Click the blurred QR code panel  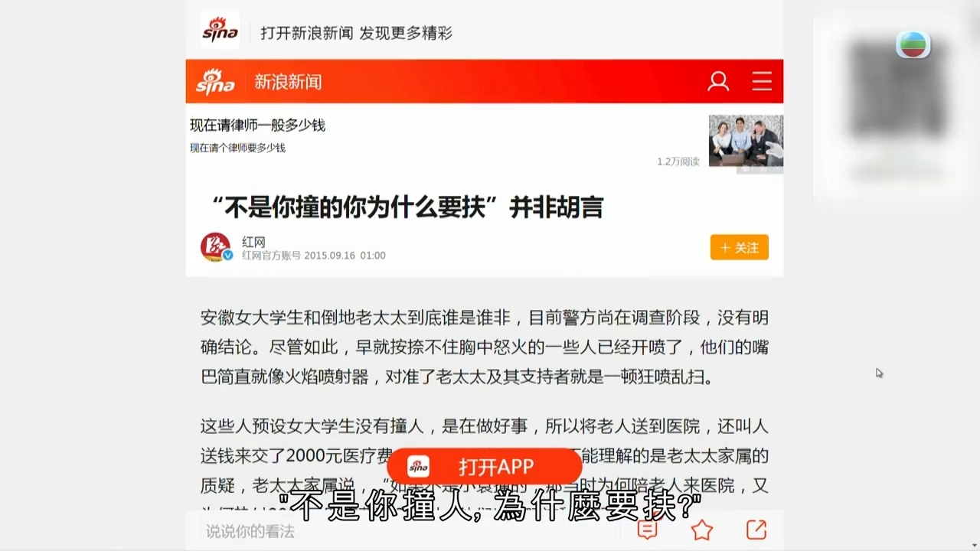click(896, 107)
